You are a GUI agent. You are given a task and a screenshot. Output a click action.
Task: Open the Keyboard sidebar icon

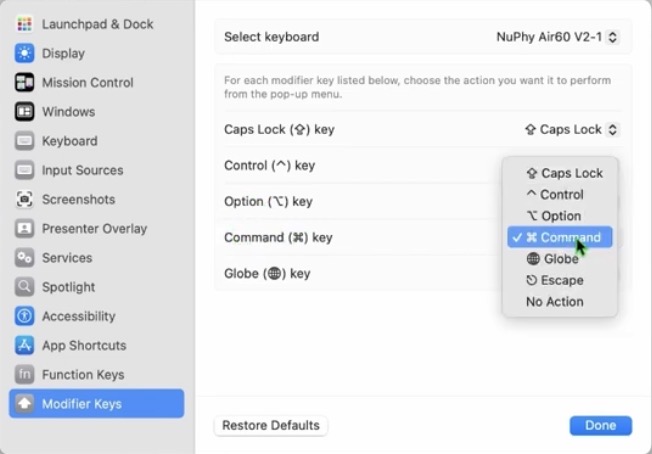[x=25, y=141]
